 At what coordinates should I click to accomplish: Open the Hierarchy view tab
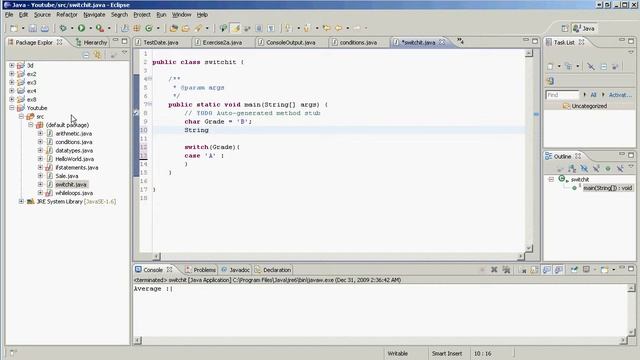click(x=91, y=42)
